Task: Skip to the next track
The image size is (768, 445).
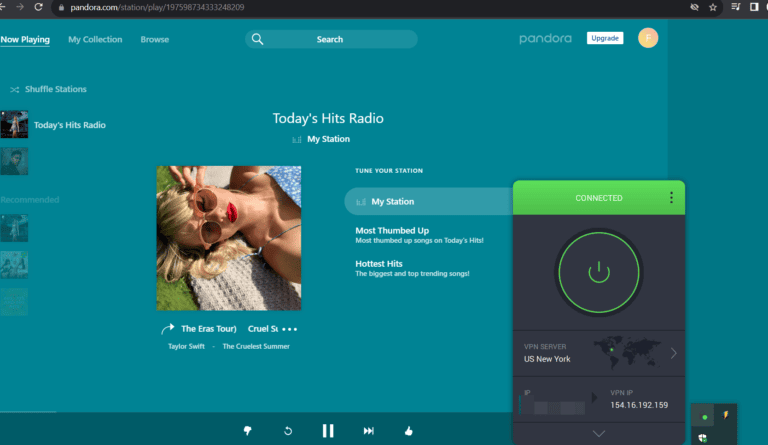Action: tap(369, 431)
